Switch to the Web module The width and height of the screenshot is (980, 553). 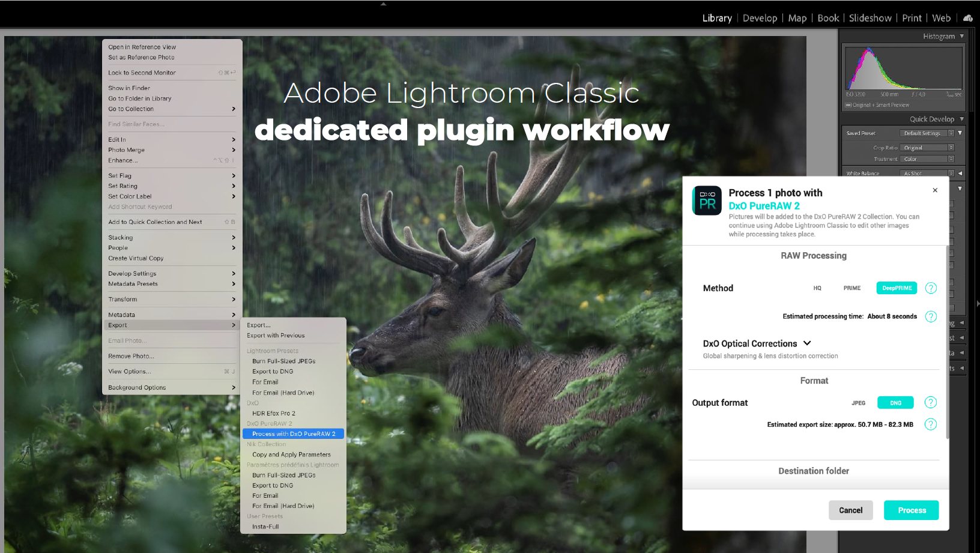941,18
